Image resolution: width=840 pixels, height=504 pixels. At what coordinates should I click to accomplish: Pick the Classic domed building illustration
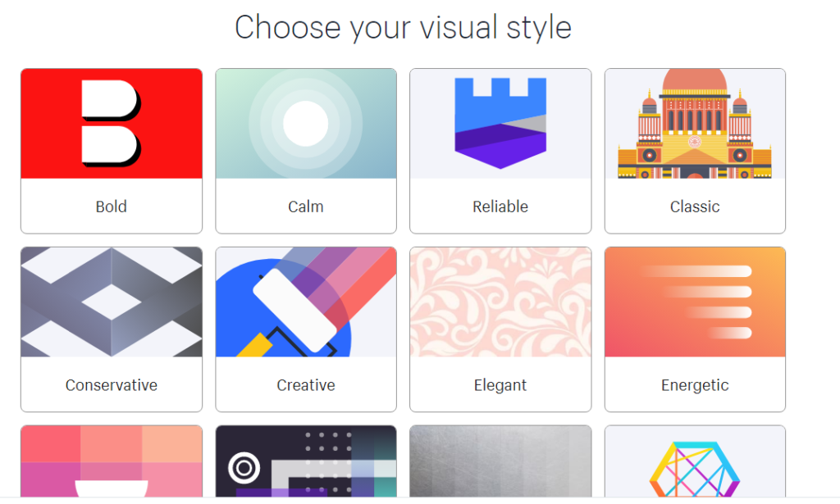click(x=695, y=123)
